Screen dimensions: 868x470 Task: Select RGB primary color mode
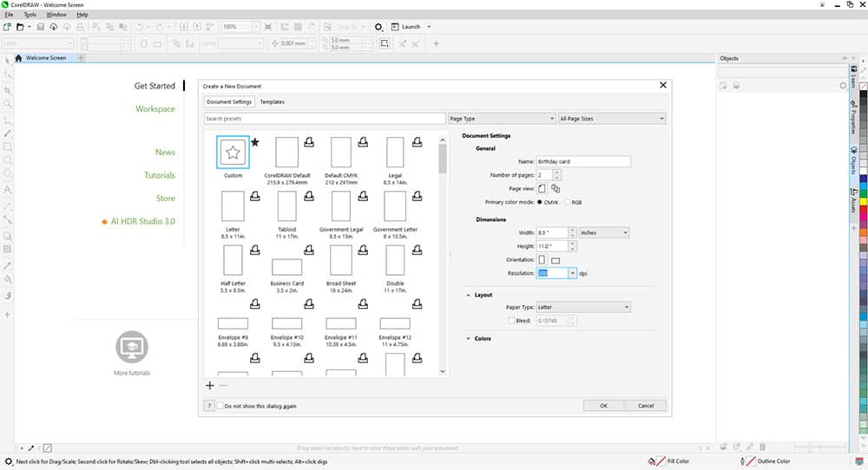point(568,202)
